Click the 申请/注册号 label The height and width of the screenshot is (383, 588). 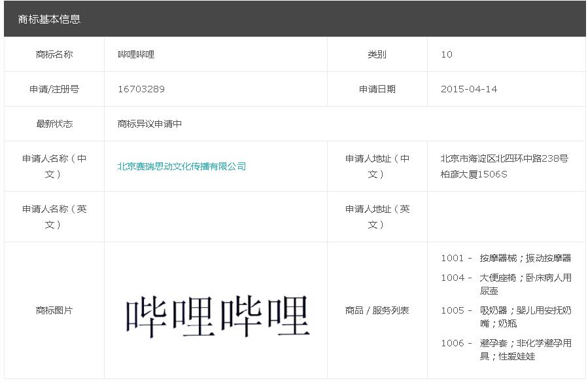(x=54, y=89)
